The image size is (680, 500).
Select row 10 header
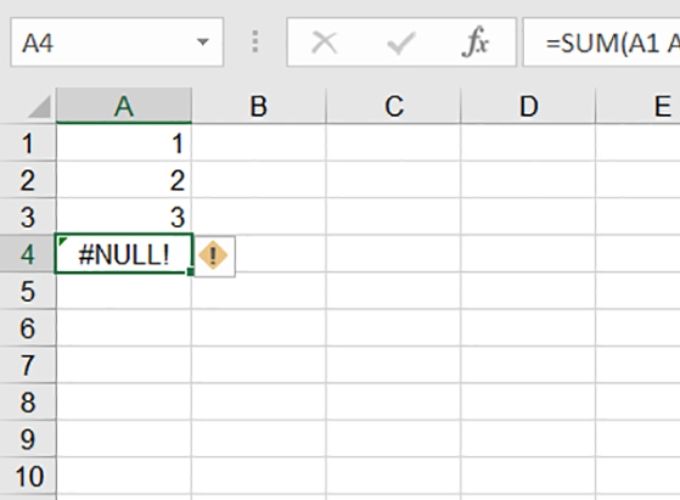click(x=28, y=476)
